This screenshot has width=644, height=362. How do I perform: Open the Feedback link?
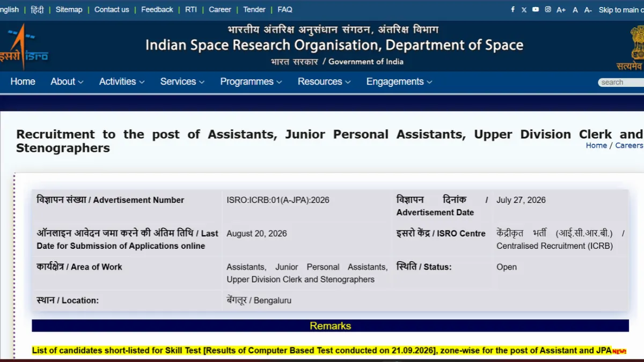coord(157,10)
